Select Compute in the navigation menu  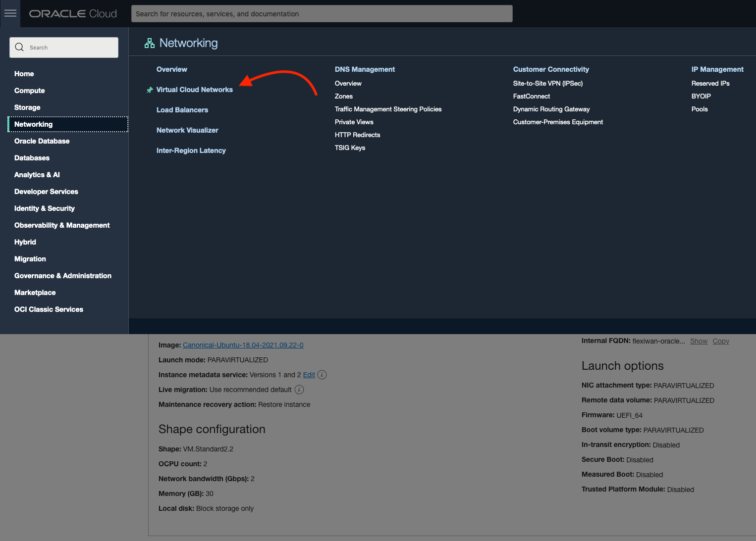pos(30,91)
